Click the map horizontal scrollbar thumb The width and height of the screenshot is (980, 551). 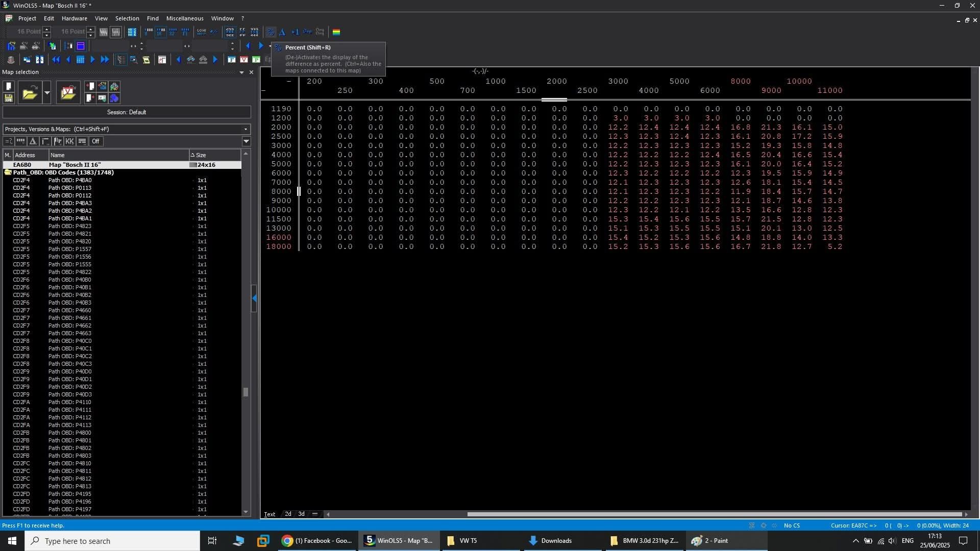pyautogui.click(x=715, y=514)
